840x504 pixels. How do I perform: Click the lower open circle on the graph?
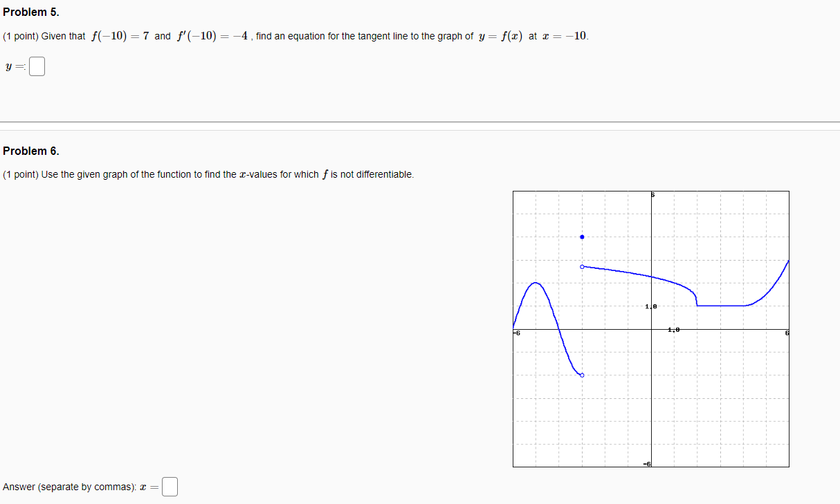(x=582, y=375)
